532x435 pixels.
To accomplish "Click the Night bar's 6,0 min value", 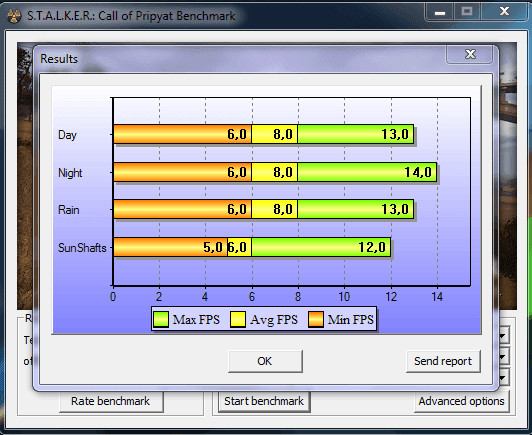I will click(237, 172).
